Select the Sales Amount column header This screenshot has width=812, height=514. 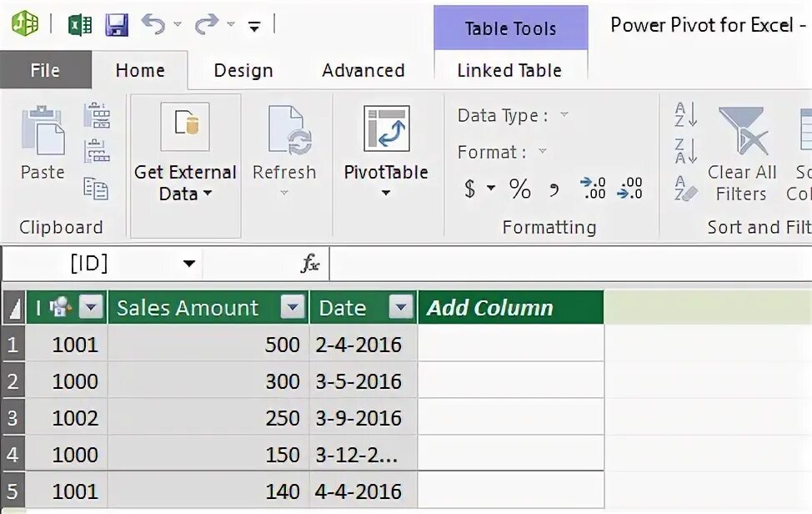pyautogui.click(x=188, y=308)
